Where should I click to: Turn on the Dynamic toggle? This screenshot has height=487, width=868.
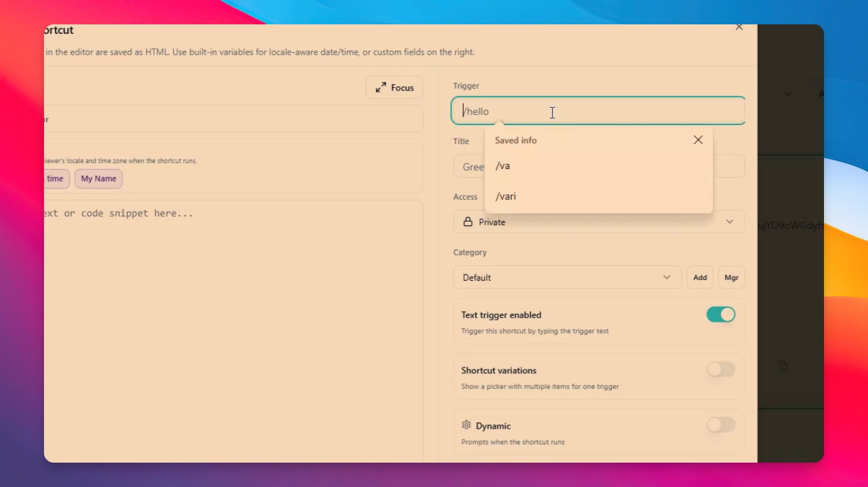(x=720, y=425)
